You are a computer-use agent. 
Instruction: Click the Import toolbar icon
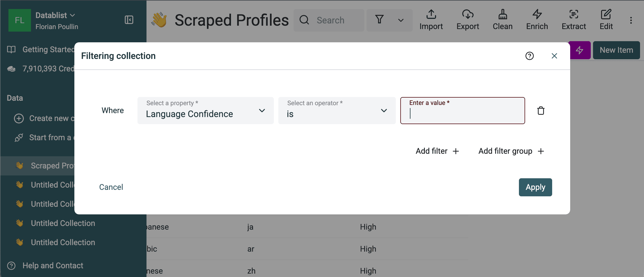click(x=431, y=20)
